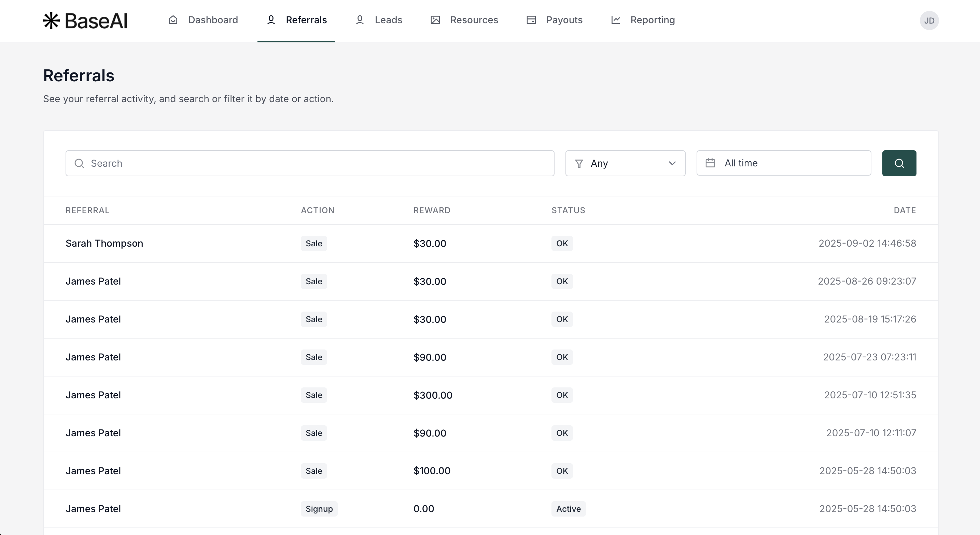
Task: Open the All time date range picker
Action: (784, 163)
